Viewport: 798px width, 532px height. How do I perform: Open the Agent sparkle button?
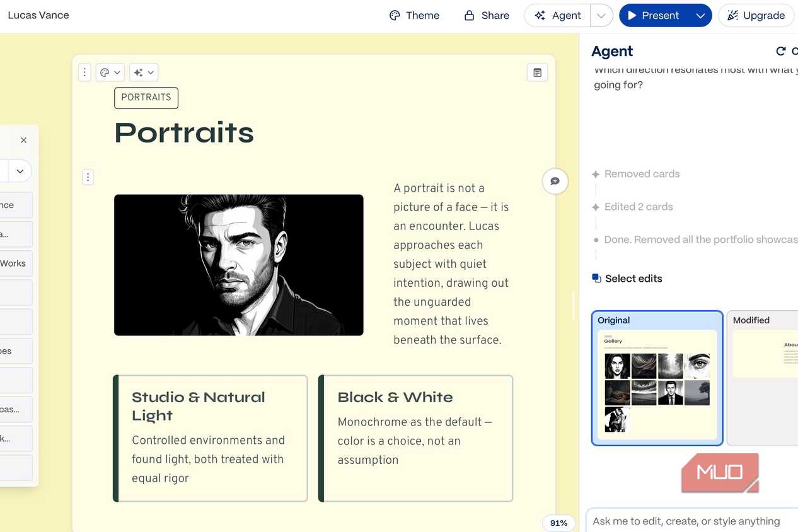click(x=557, y=16)
